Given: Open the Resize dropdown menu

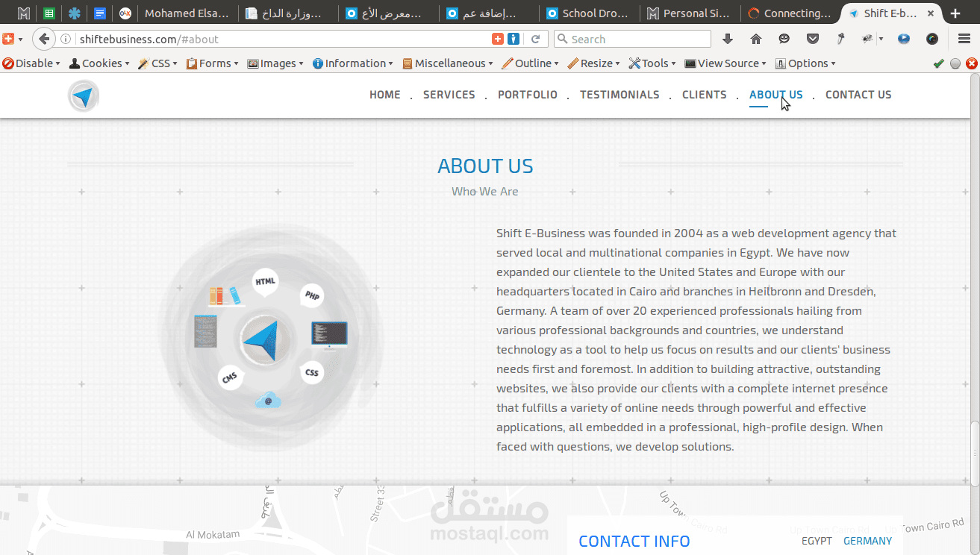Looking at the screenshot, I should click(594, 63).
